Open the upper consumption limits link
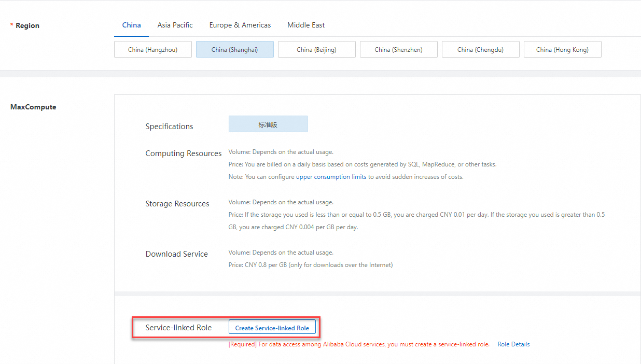 (331, 177)
